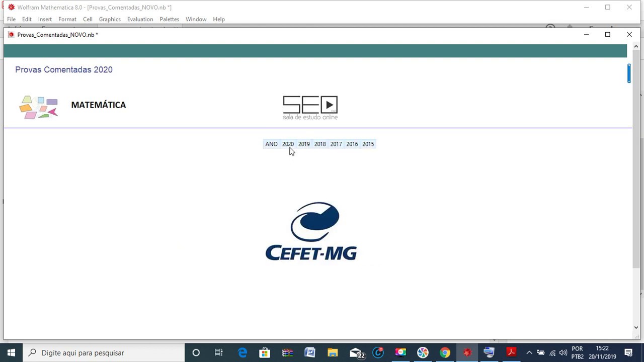The width and height of the screenshot is (644, 362).
Task: Switch to Mathematica taskbar icon
Action: point(467,352)
